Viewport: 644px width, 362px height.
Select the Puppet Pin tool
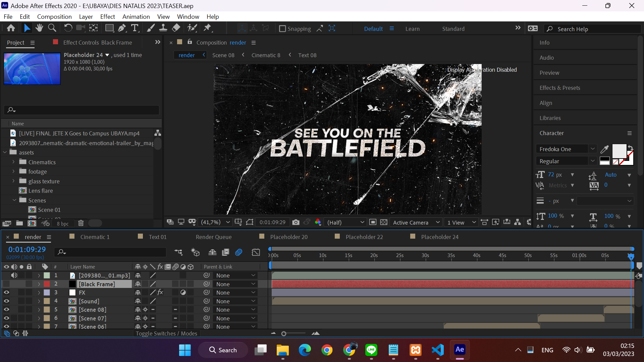click(x=208, y=28)
